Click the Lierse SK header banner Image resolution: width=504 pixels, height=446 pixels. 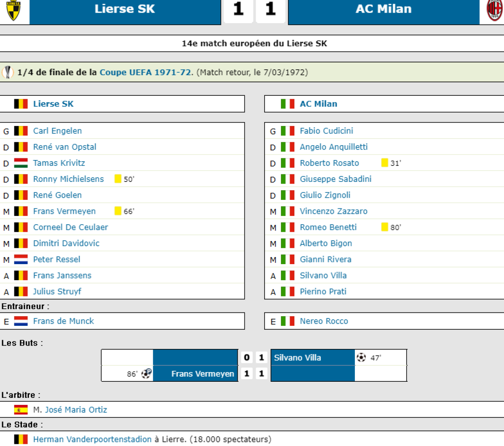pos(125,9)
